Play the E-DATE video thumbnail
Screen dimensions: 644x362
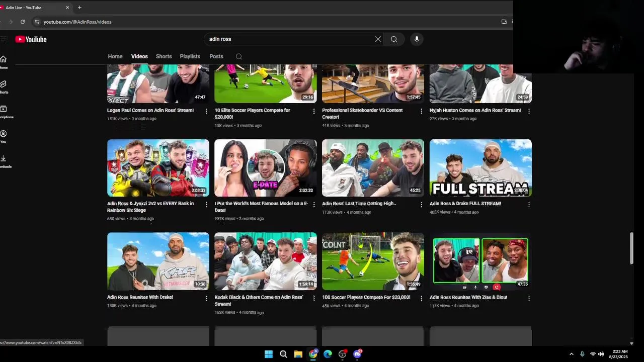coord(266,167)
